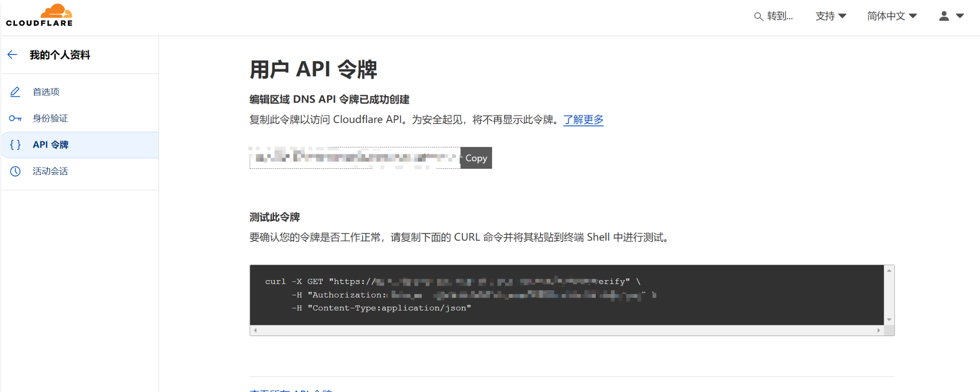Click the Copy button for the token

pos(476,158)
